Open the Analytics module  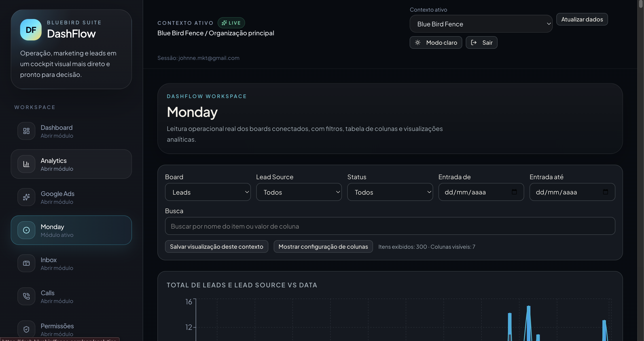coord(71,164)
